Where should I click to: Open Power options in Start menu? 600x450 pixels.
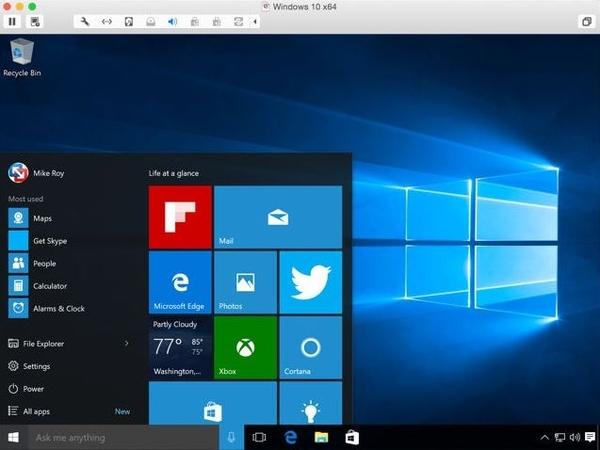pos(26,389)
